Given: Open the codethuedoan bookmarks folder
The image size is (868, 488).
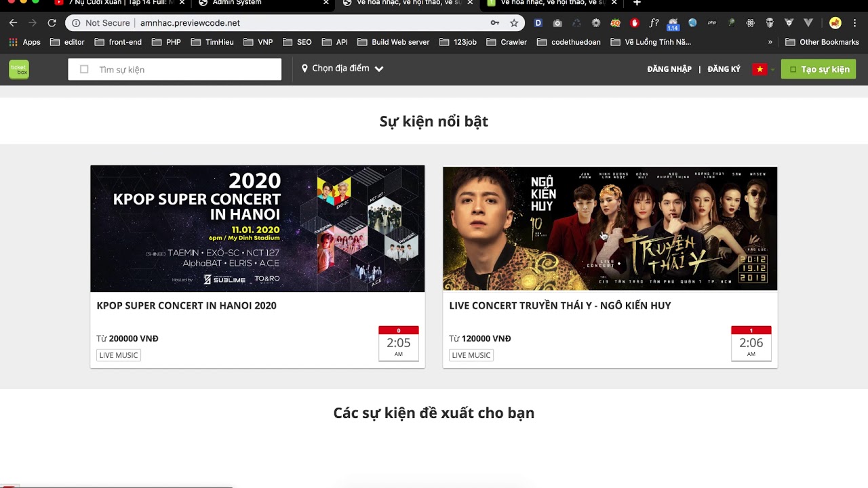Looking at the screenshot, I should tap(568, 42).
